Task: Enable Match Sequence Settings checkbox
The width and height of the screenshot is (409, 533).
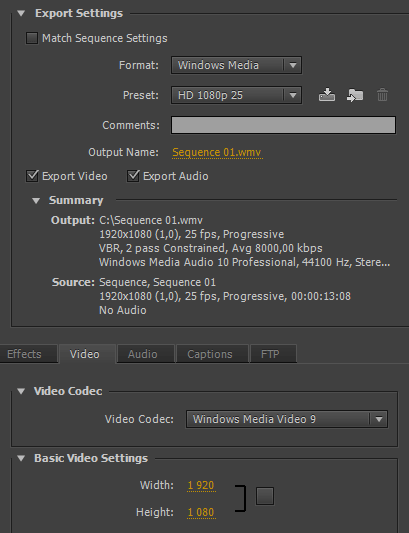Action: tap(32, 38)
